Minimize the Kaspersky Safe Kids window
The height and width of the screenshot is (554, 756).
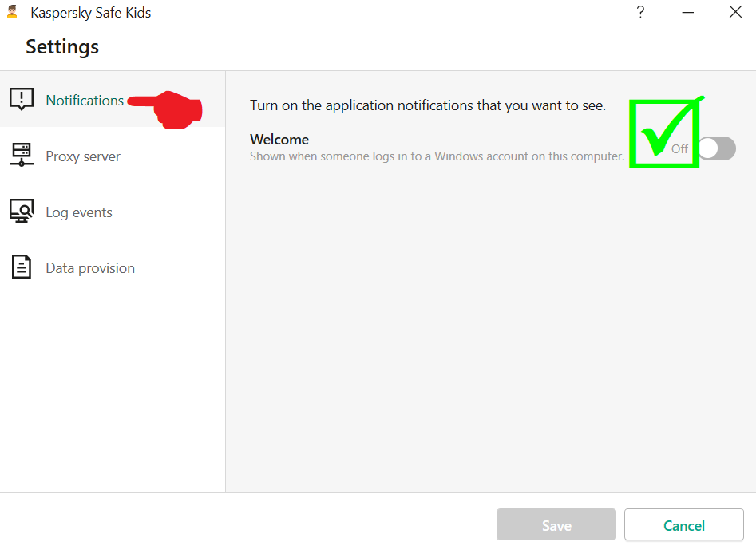pos(688,12)
